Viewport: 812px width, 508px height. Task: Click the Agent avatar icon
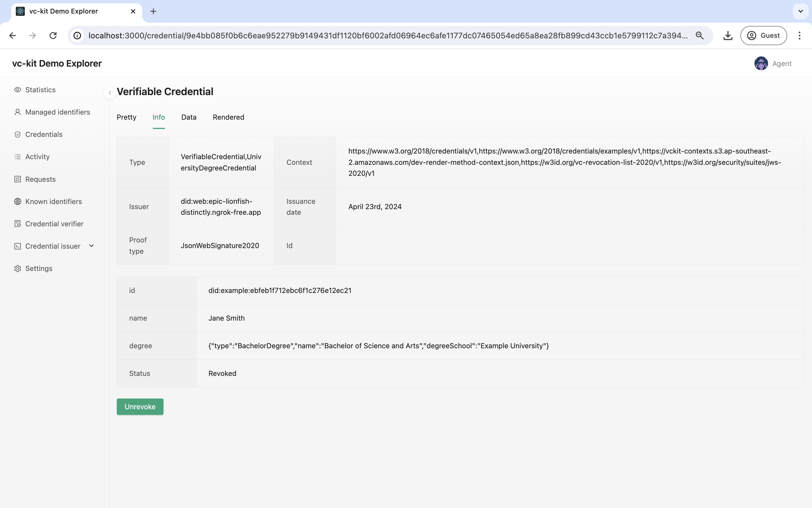coord(761,63)
